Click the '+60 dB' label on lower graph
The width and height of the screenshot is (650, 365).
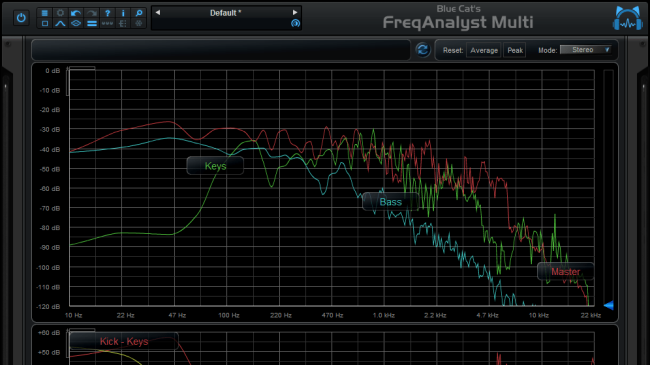click(x=49, y=333)
